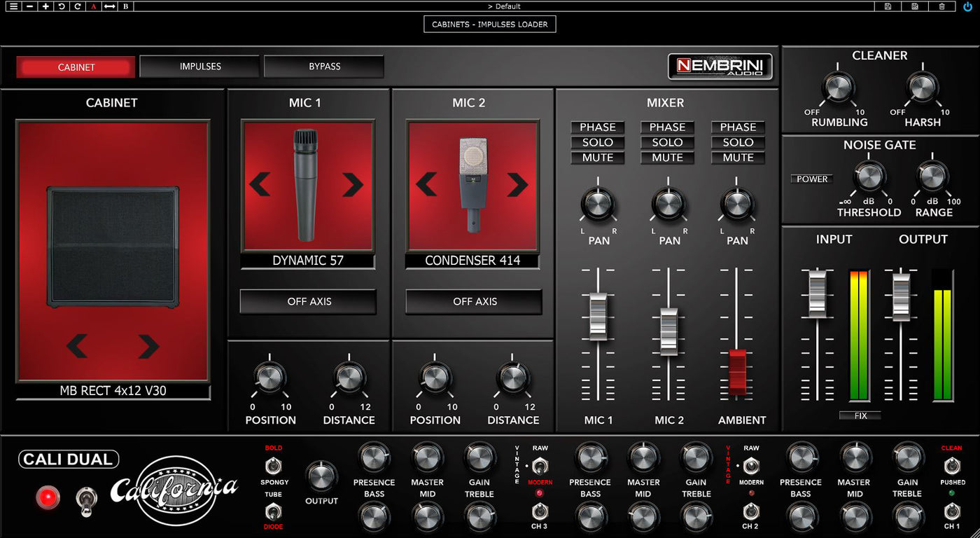Delete the preset using the trash icon

(942, 6)
